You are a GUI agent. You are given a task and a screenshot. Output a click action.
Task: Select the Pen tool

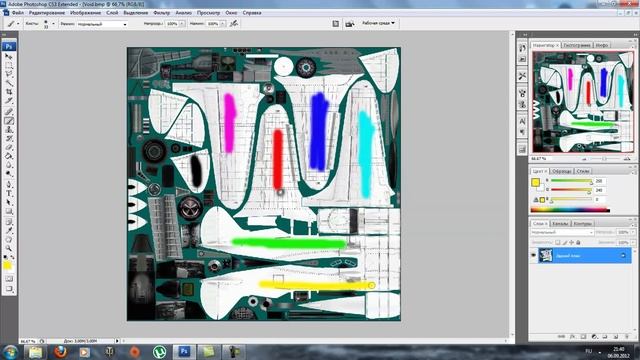click(9, 184)
